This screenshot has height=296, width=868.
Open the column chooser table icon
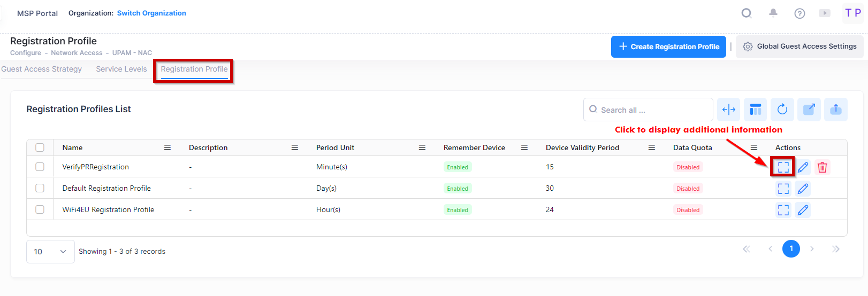[x=755, y=110]
